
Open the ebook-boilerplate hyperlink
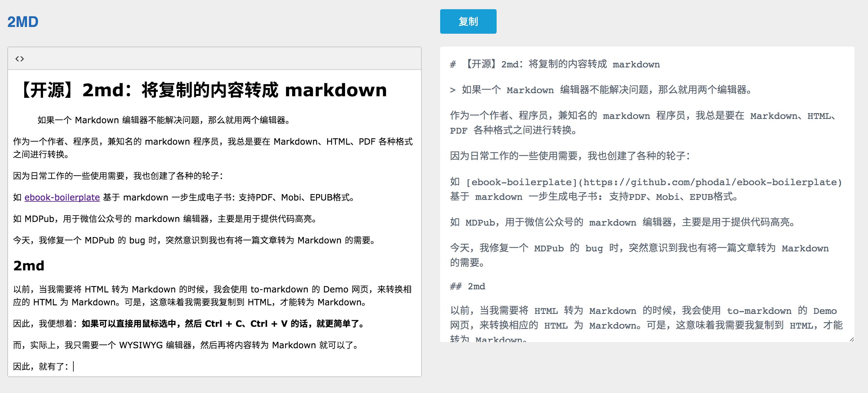click(62, 197)
